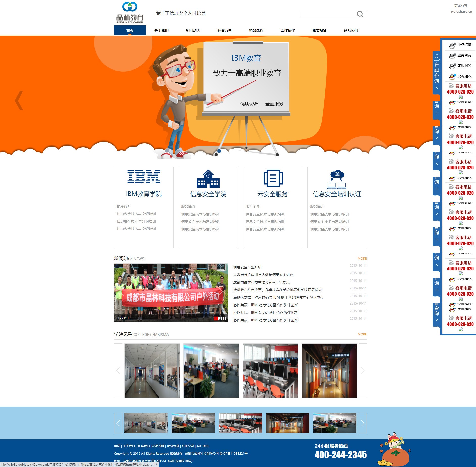Click first thumbnail in blue strip
The width and height of the screenshot is (476, 467).
(146, 423)
